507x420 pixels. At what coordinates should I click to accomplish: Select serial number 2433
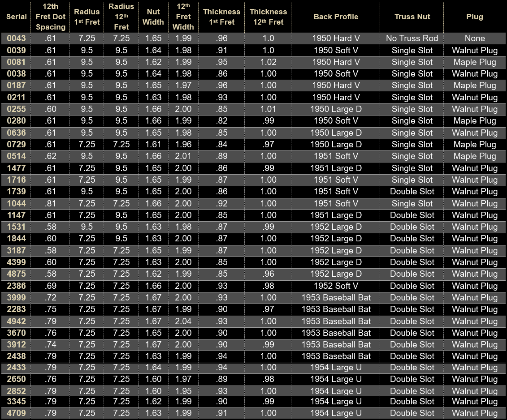17,367
